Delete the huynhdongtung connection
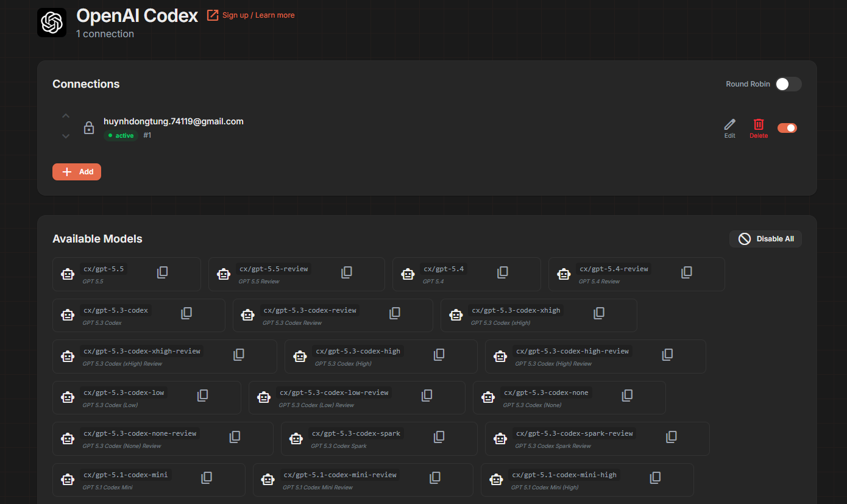 tap(759, 128)
